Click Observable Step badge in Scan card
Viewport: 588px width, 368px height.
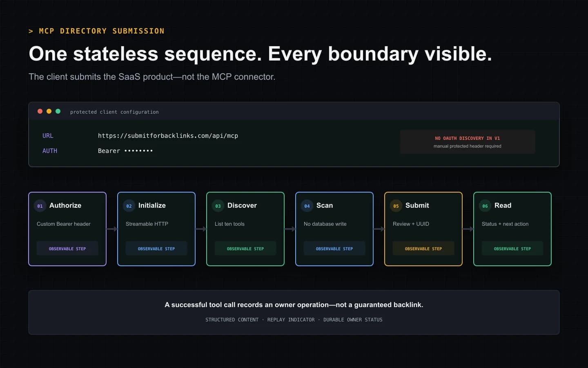334,249
